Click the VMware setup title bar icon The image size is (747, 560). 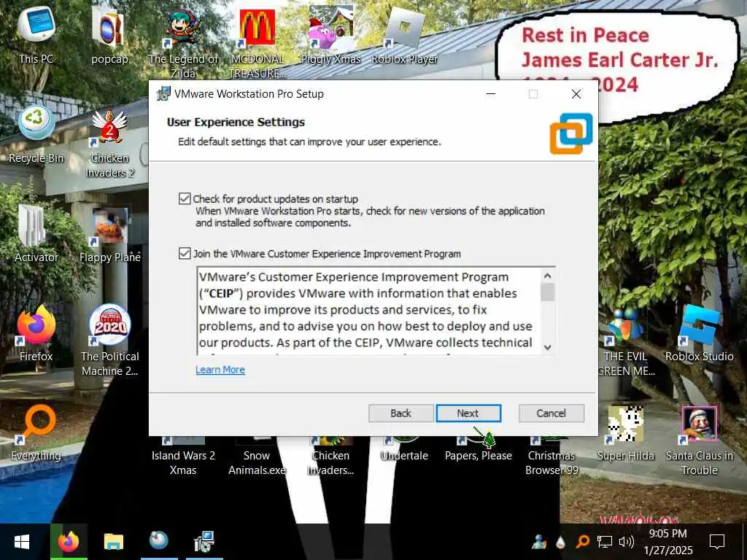pyautogui.click(x=163, y=93)
